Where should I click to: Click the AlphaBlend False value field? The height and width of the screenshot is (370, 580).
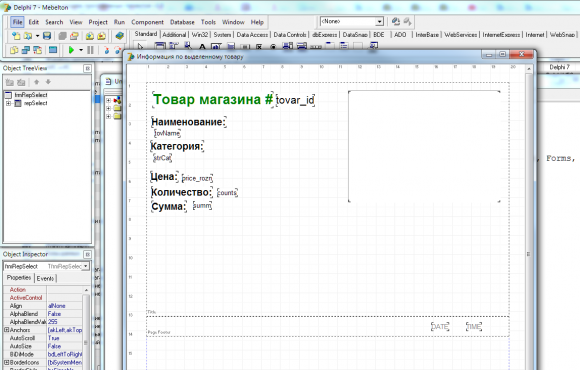(64, 314)
